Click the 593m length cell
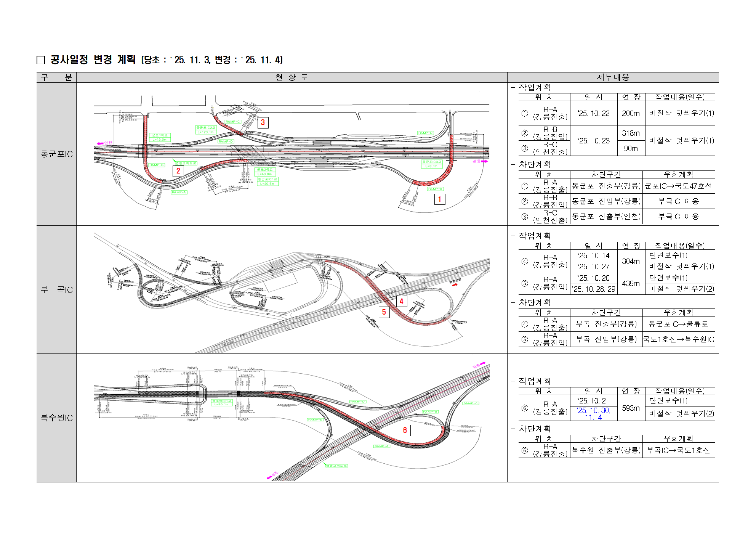 point(631,408)
